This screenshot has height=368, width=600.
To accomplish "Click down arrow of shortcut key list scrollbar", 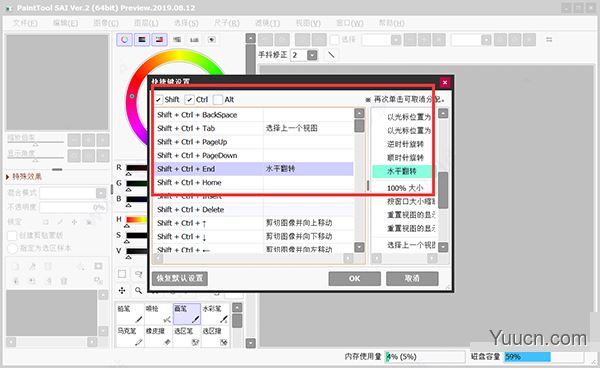I will pos(359,247).
